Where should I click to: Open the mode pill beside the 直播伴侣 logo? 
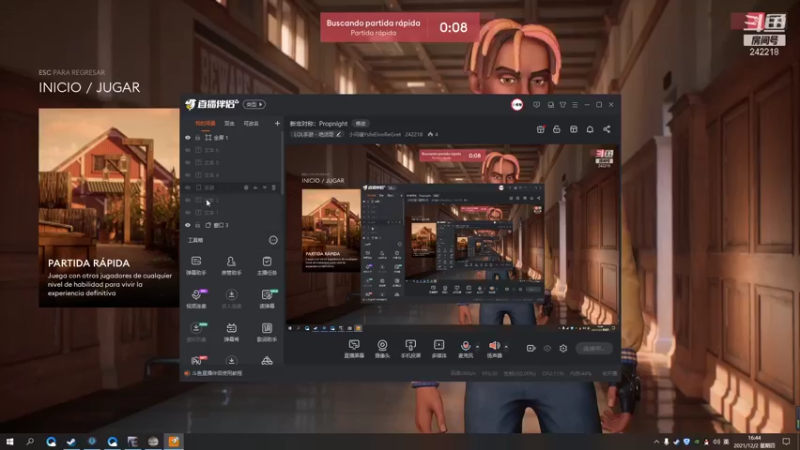254,105
